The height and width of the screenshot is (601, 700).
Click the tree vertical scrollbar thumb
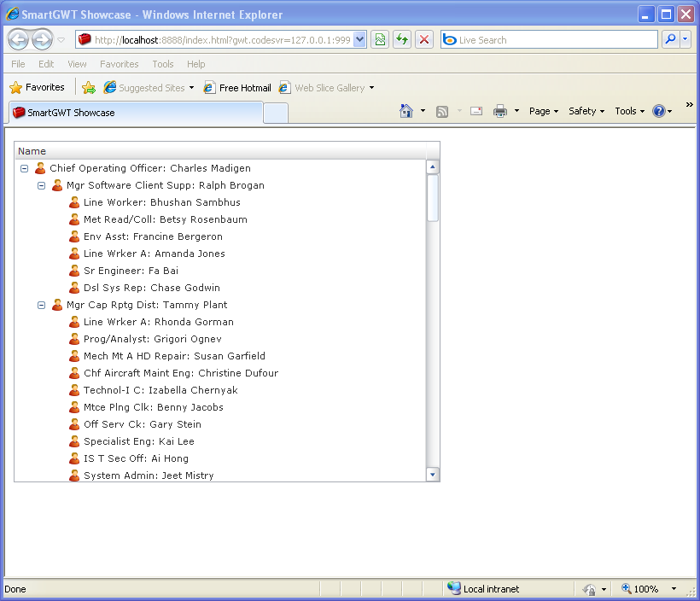(x=433, y=198)
